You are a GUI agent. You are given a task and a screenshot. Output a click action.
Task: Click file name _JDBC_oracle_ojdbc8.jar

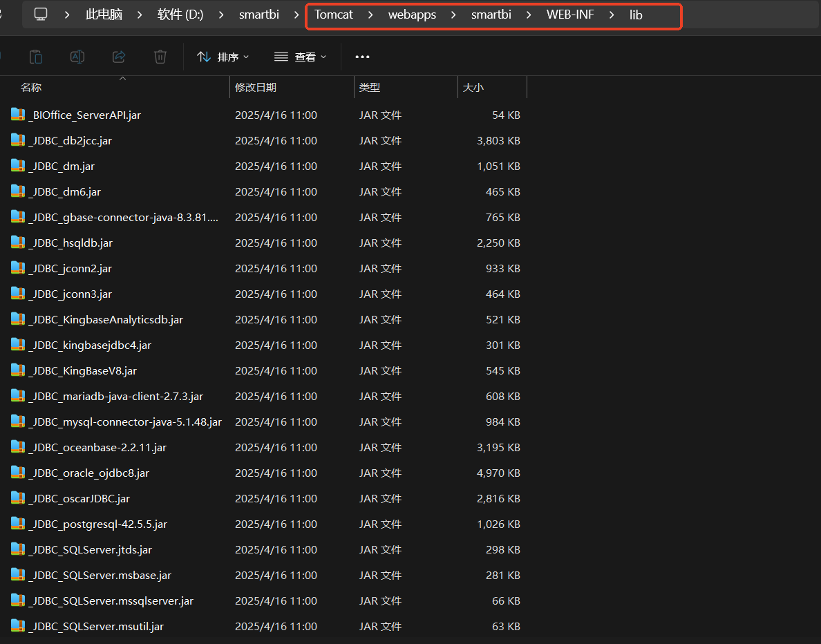[x=89, y=473]
